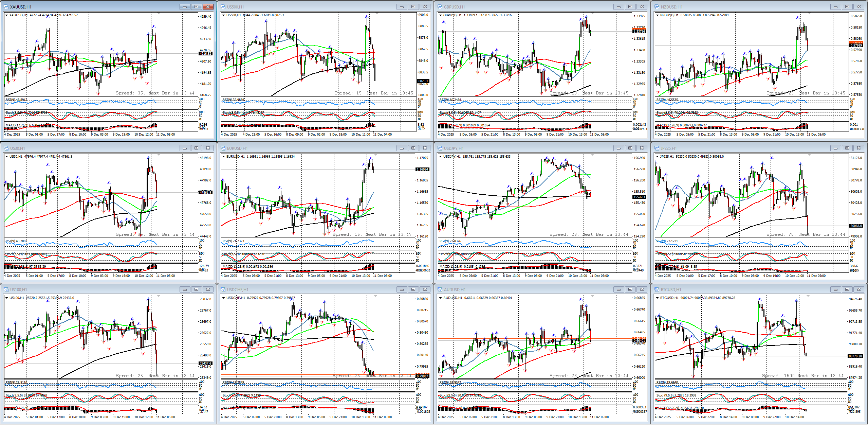Image resolution: width=868 pixels, height=425 pixels.
Task: Click the GBPUSD,H1 chart window icon
Action: pyautogui.click(x=440, y=7)
